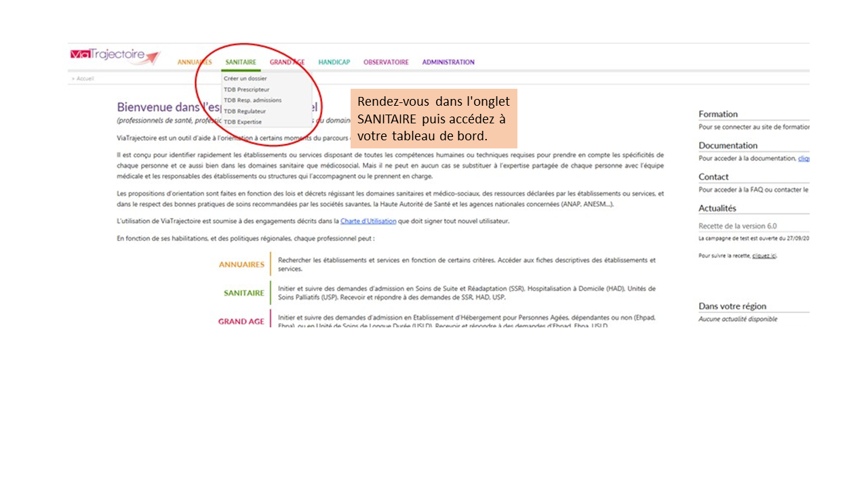Select 'TDB Regulateur' menu entry
The height and width of the screenshot is (488, 868).
[x=245, y=111]
